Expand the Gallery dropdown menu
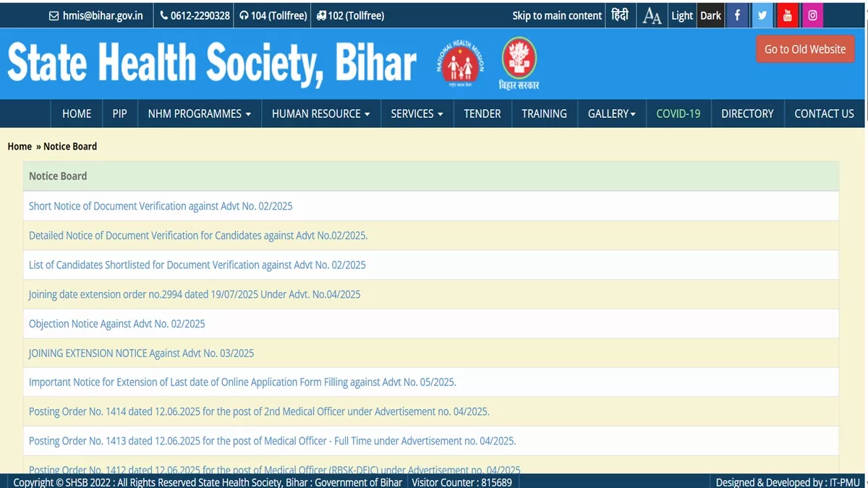This screenshot has width=868, height=488. coord(611,114)
